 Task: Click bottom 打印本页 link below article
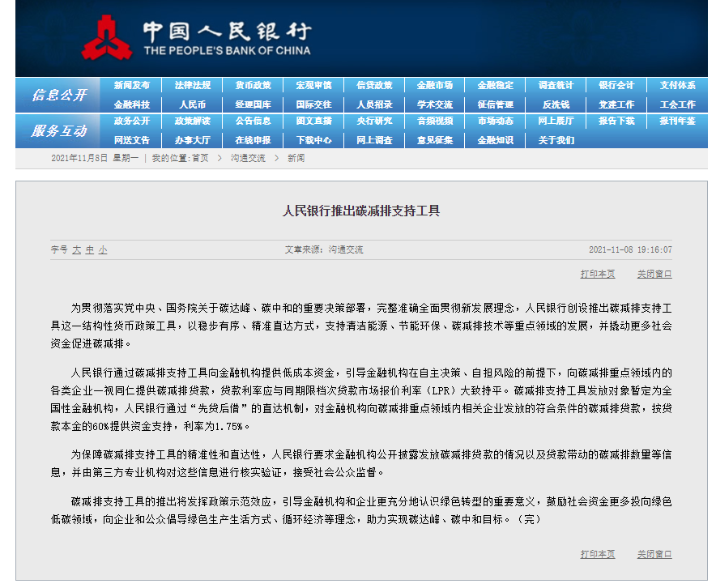tap(598, 554)
